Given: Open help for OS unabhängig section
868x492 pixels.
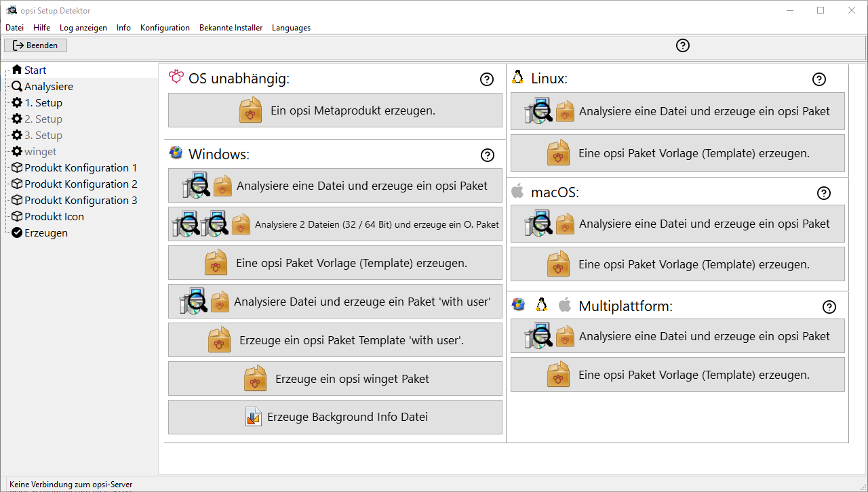Looking at the screenshot, I should [x=487, y=79].
